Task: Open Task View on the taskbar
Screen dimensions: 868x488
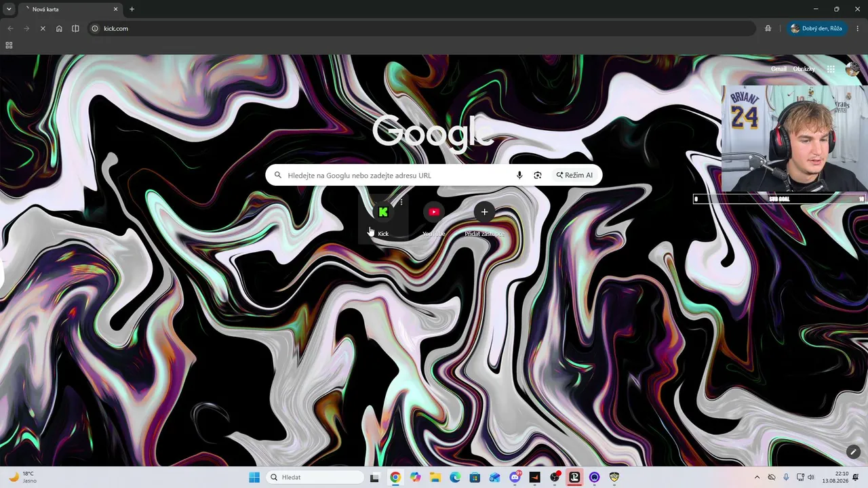Action: click(x=374, y=477)
